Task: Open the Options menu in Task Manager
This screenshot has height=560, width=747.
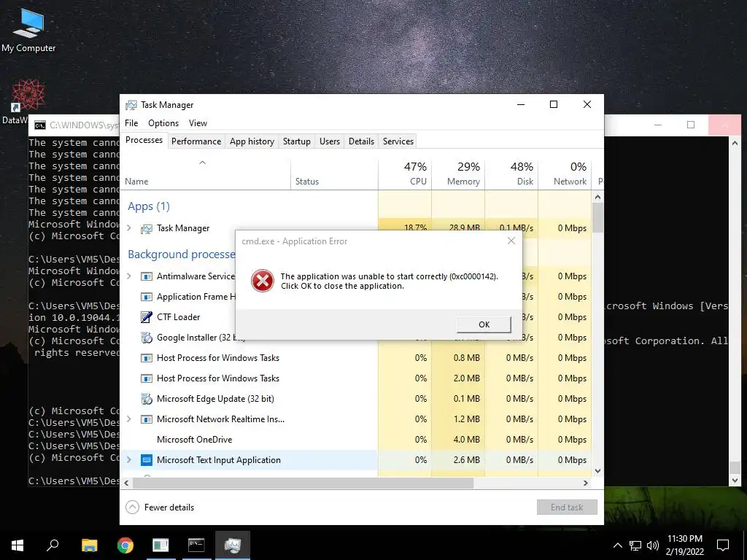Action: (x=163, y=122)
